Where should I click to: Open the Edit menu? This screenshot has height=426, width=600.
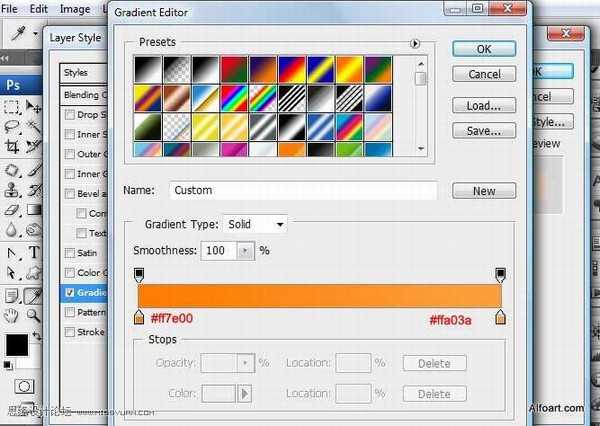pos(39,9)
